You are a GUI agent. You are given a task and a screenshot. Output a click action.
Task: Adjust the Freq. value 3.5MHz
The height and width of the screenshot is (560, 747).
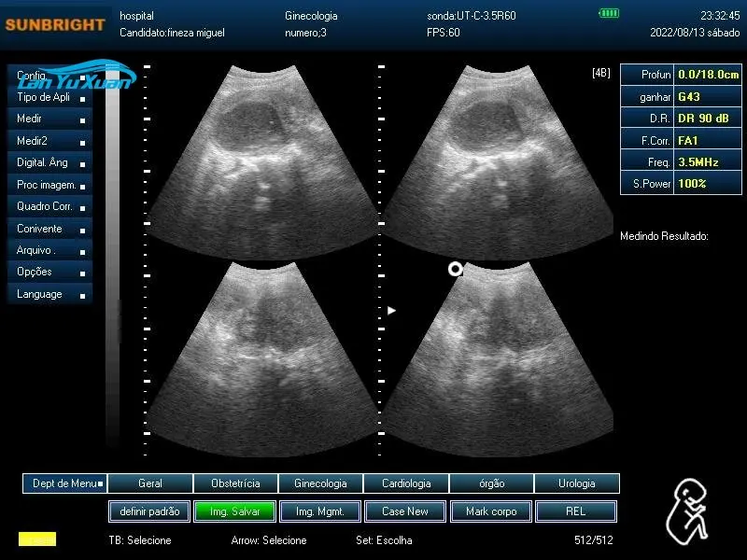tap(708, 162)
